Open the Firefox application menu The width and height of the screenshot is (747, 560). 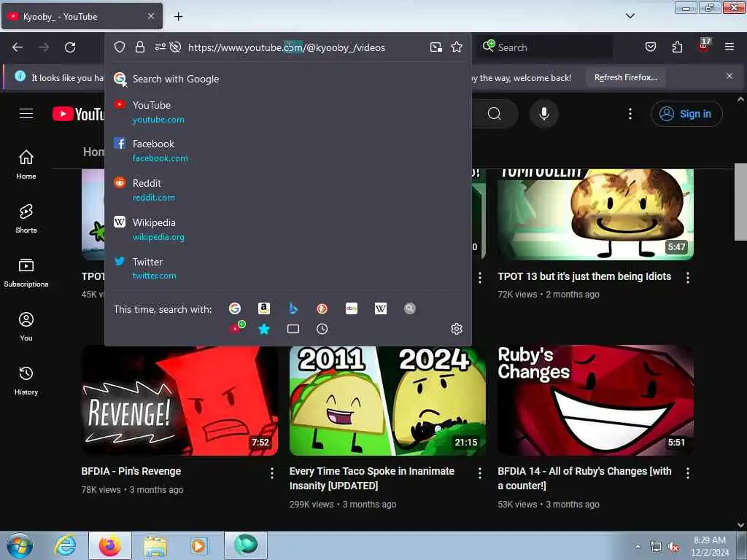[729, 47]
